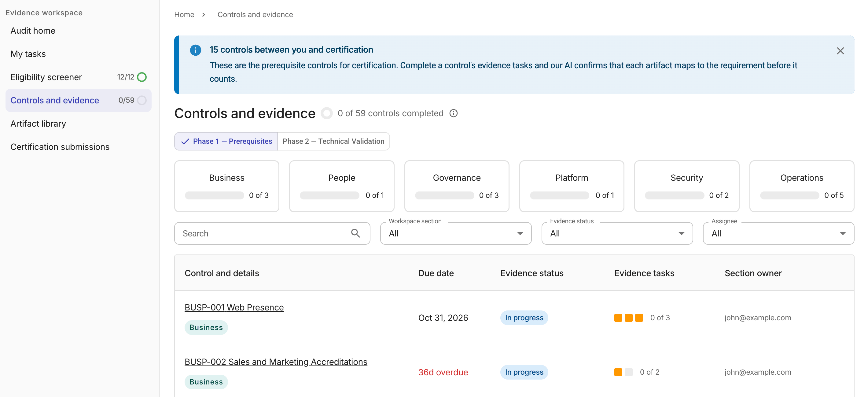Click the progress ring next to the page heading
The width and height of the screenshot is (868, 397).
[326, 113]
